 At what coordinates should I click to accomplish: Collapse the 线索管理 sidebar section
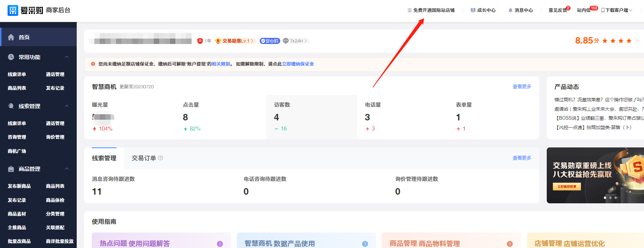click(x=67, y=106)
